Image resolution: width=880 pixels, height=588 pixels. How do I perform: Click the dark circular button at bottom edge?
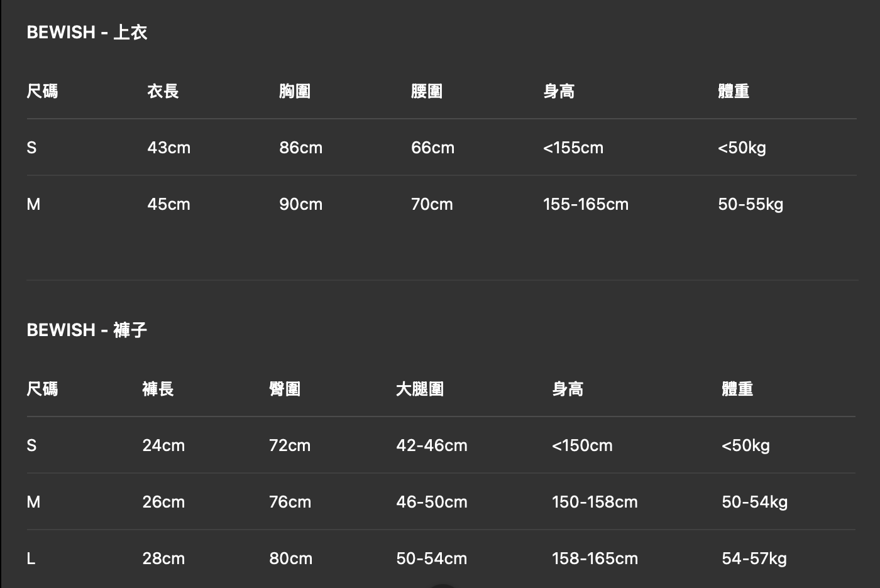[x=443, y=585]
